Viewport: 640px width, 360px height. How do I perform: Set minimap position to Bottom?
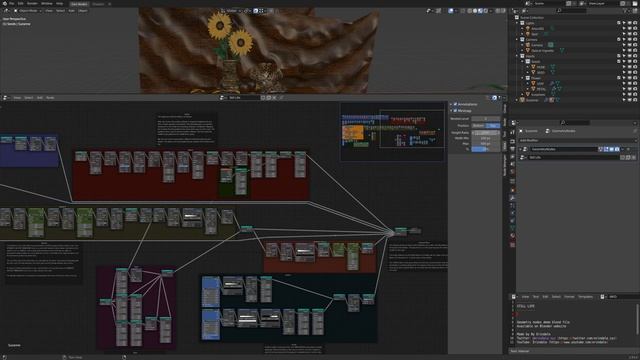478,126
